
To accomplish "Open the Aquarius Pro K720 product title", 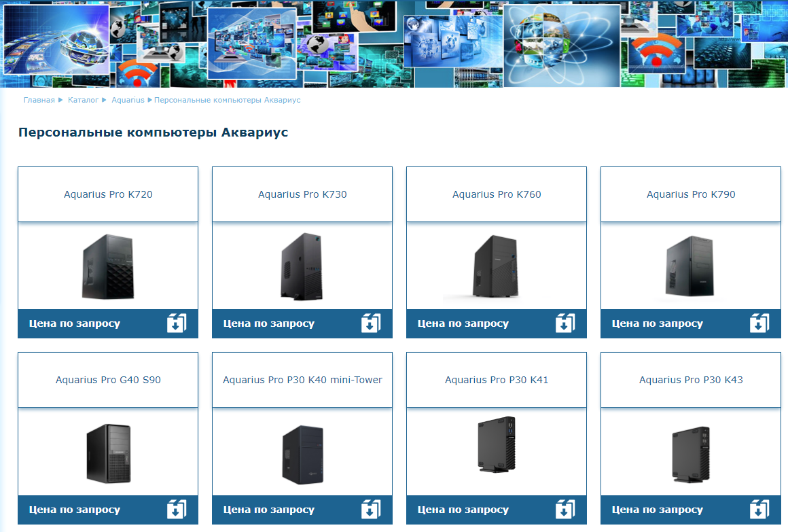I will (108, 194).
